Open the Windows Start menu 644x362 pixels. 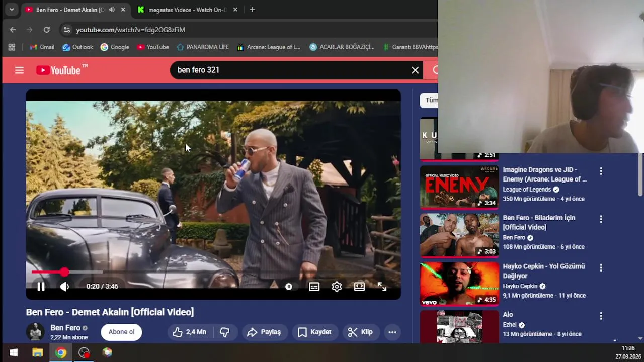tap(14, 352)
